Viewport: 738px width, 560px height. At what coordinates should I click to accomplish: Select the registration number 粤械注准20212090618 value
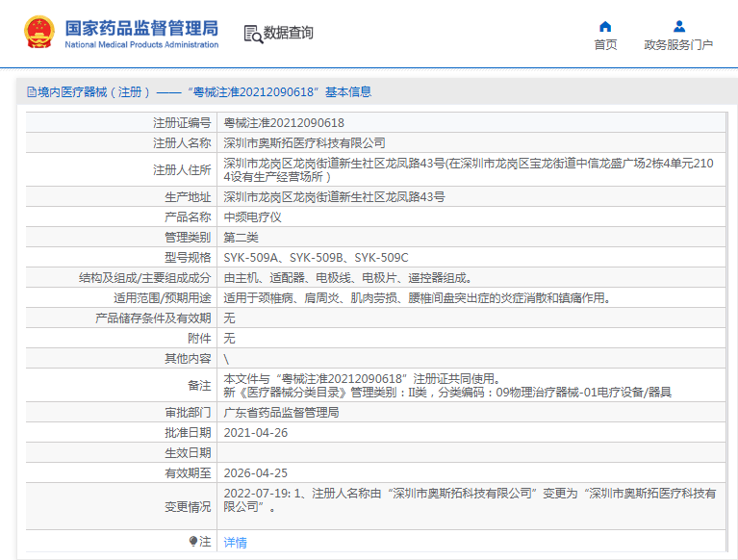coord(284,123)
